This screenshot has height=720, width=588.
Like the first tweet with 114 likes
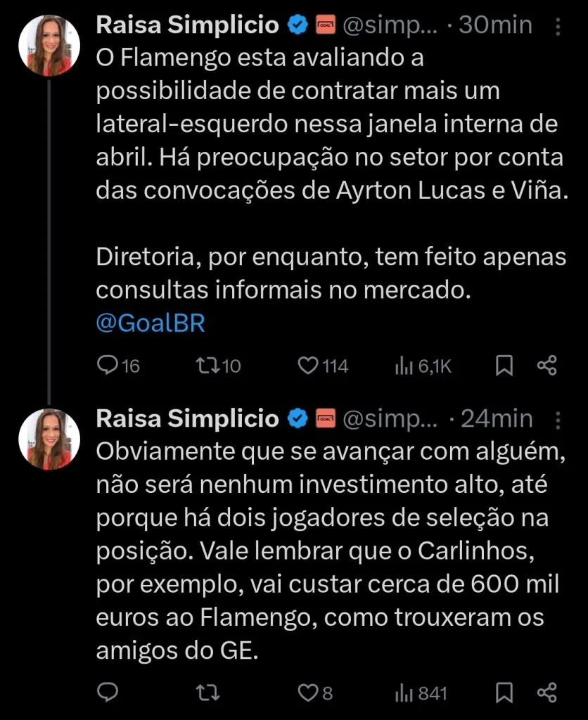[307, 366]
